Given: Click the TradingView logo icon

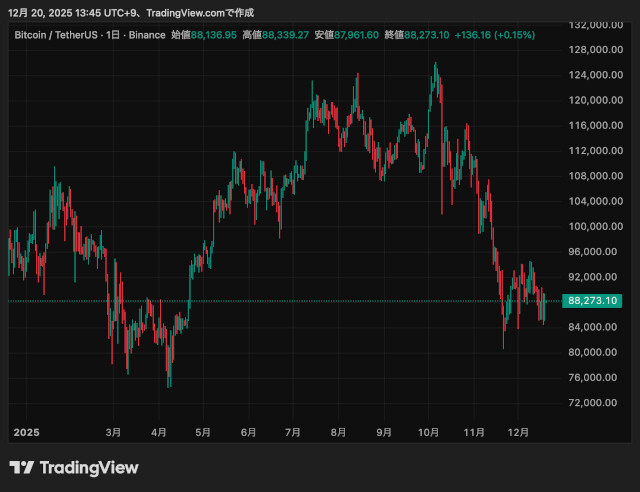Looking at the screenshot, I should click(x=22, y=468).
